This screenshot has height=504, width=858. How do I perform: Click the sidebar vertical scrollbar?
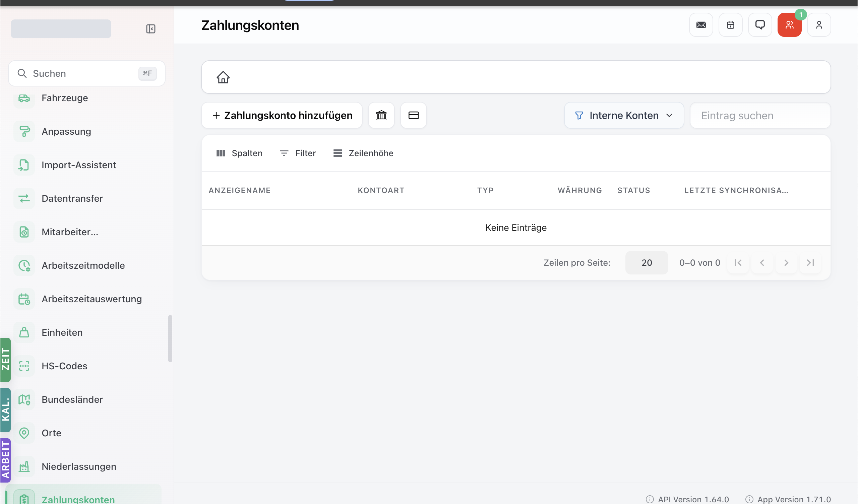pos(170,339)
